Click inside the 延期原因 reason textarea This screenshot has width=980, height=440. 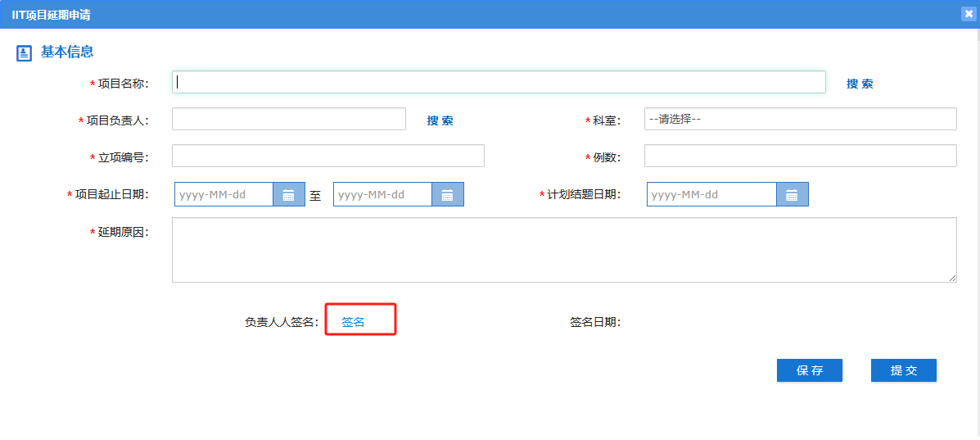tap(563, 250)
